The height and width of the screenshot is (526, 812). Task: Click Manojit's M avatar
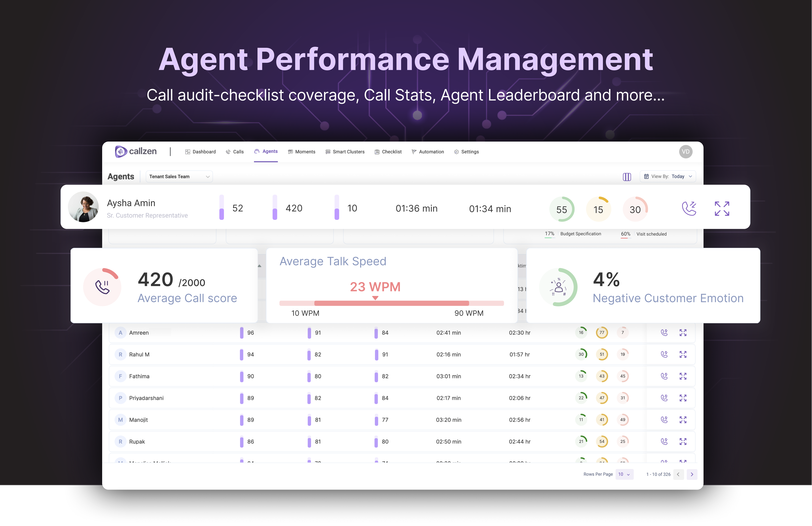tap(120, 420)
